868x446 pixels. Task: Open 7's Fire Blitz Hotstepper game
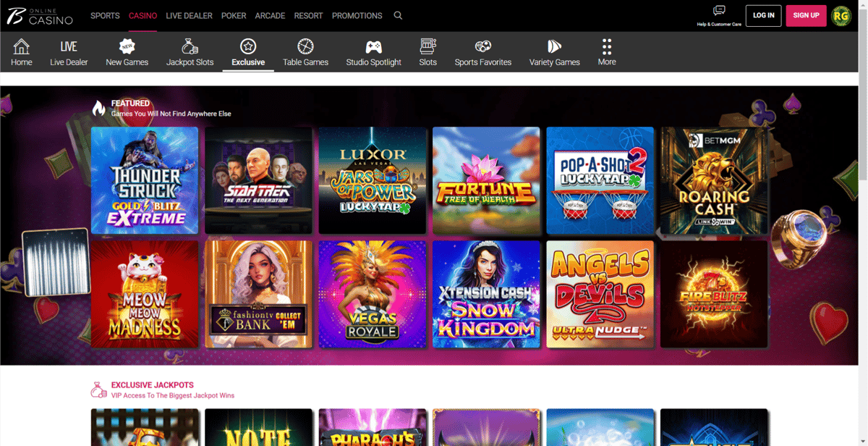pos(714,295)
